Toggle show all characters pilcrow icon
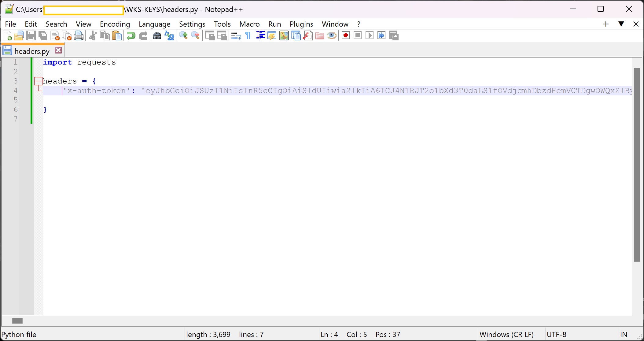The height and width of the screenshot is (341, 644). [x=248, y=36]
